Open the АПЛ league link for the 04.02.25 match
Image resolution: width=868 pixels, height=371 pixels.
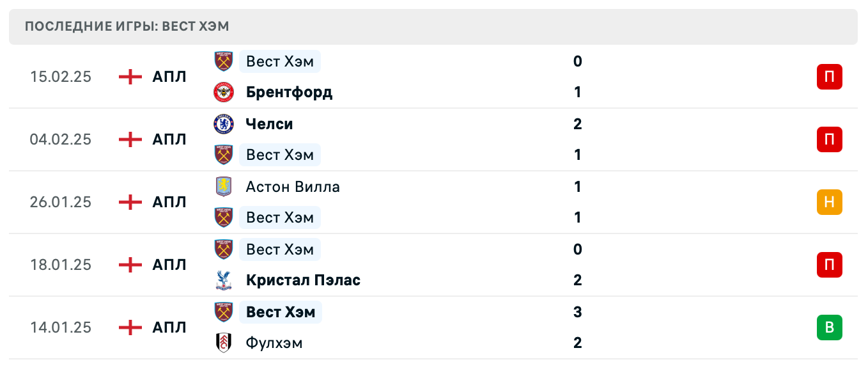coord(169,139)
